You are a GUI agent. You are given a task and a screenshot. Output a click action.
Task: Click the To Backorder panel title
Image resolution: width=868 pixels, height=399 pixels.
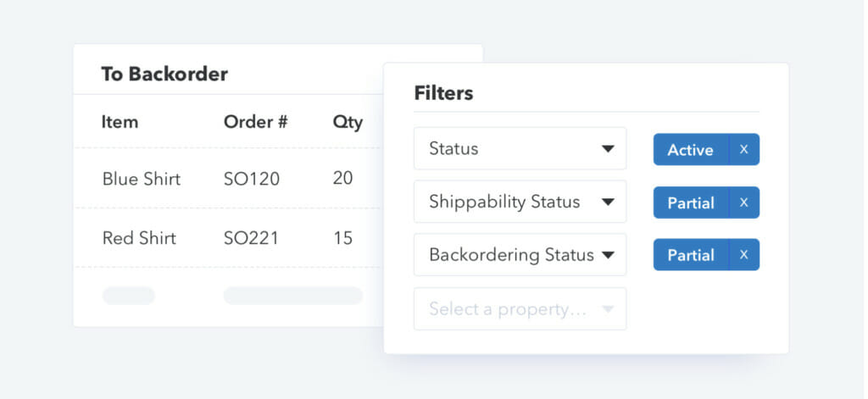point(164,74)
